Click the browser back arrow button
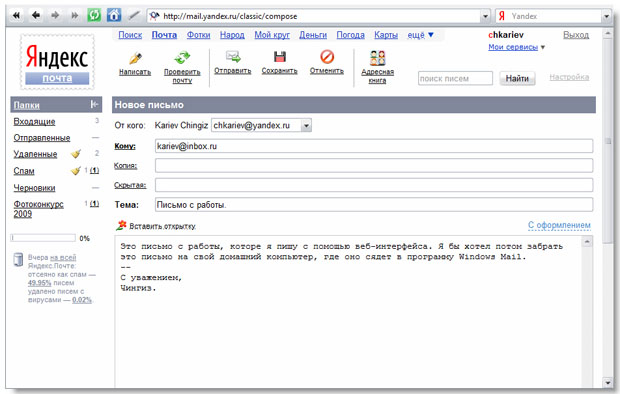Screen dimensions: 620x394 pyautogui.click(x=36, y=15)
